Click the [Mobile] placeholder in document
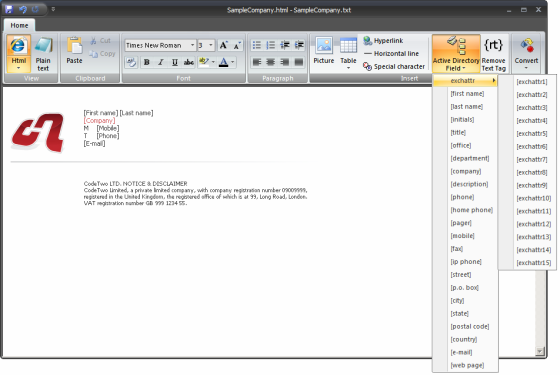560x375 pixels. [108, 128]
